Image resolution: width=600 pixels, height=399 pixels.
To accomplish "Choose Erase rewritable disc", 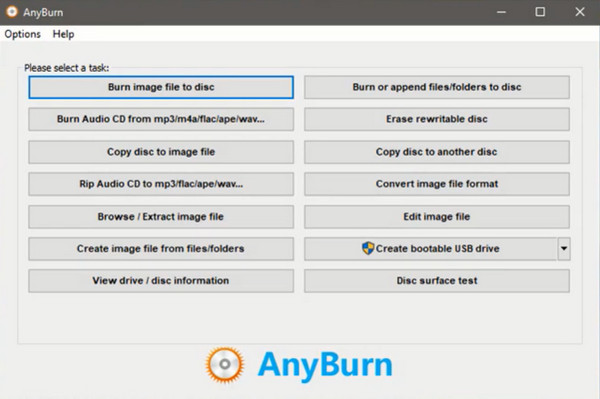I will point(437,119).
